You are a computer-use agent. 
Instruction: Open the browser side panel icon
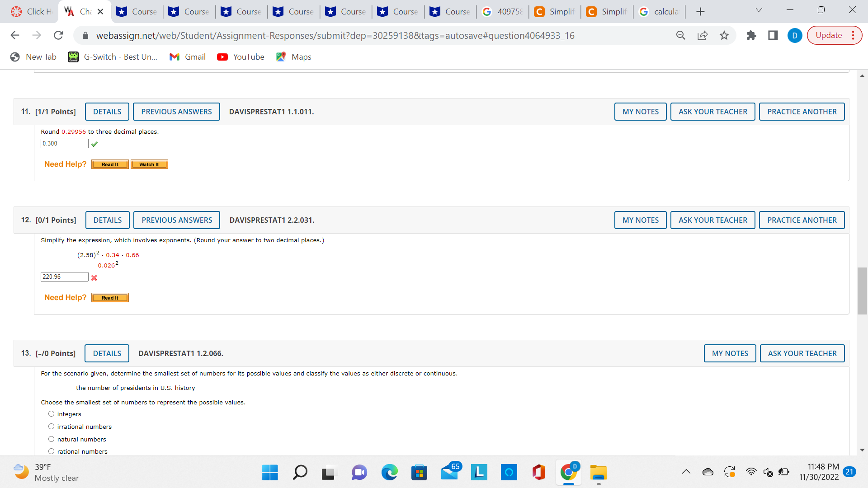coord(773,35)
